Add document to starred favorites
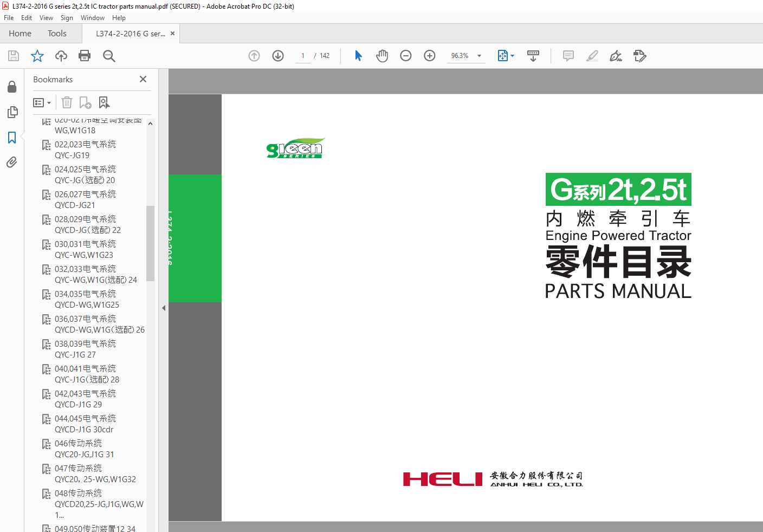 [x=37, y=56]
